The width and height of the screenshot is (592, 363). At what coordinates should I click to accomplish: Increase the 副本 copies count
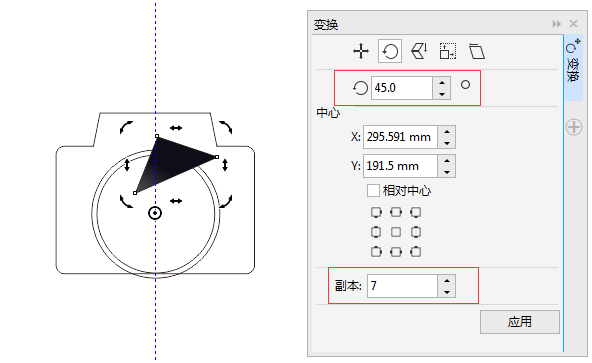[x=447, y=281]
